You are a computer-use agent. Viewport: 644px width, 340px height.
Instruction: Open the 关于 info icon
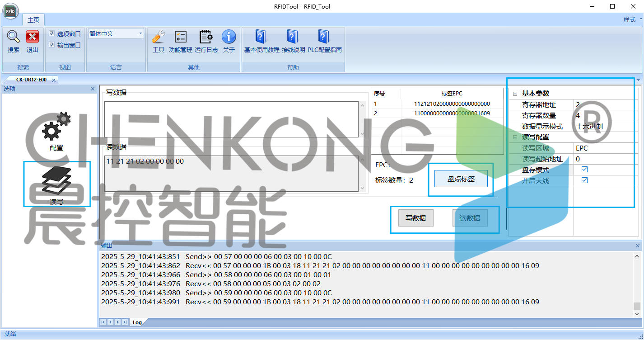point(229,37)
